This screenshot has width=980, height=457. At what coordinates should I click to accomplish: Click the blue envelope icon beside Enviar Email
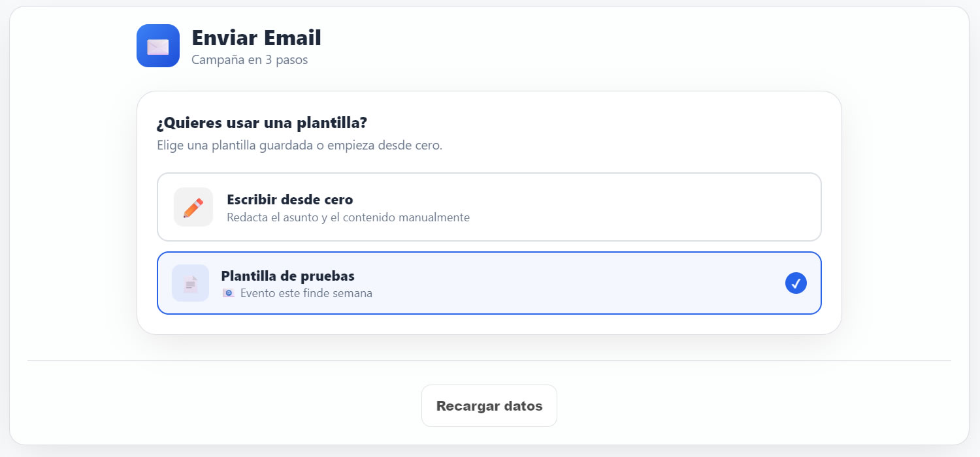pyautogui.click(x=157, y=46)
